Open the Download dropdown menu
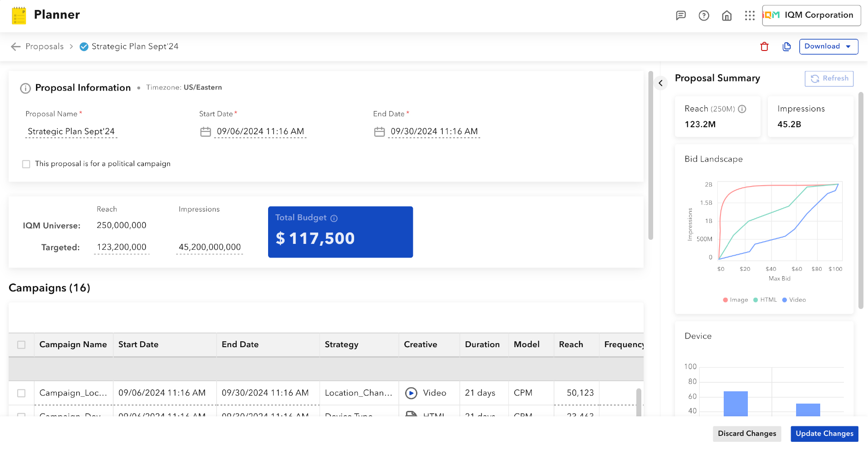This screenshot has height=450, width=868. coord(828,46)
